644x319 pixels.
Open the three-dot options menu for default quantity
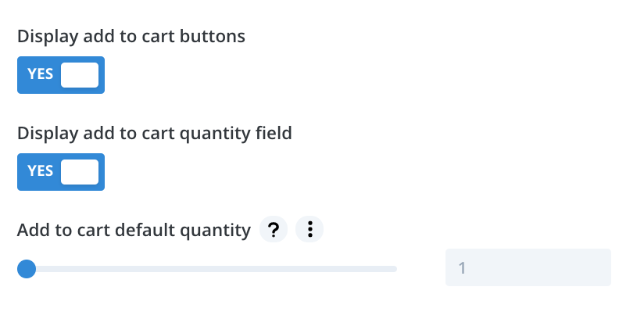tap(309, 229)
